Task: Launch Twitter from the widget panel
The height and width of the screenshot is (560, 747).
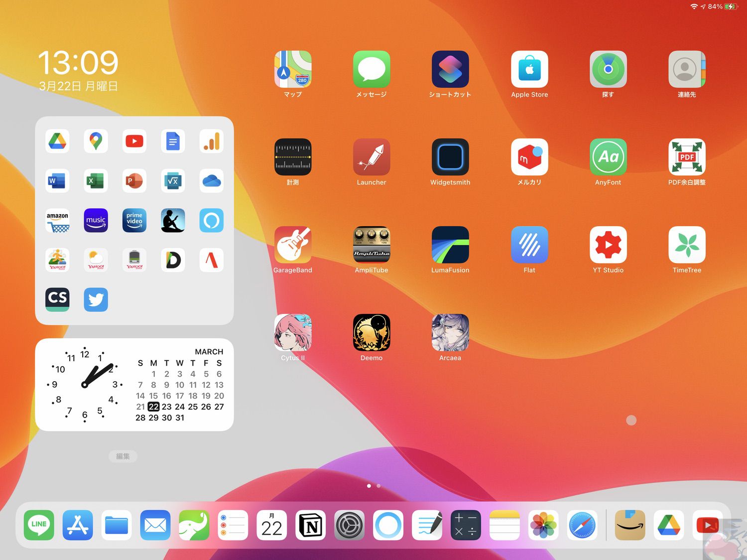Action: (x=96, y=299)
